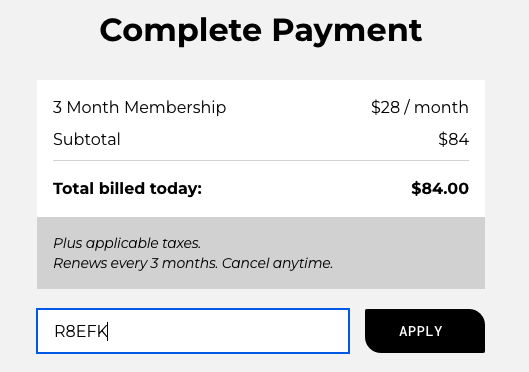Viewport: 529px width, 372px height.
Task: Click the word Membership in plan row
Action: click(x=175, y=108)
